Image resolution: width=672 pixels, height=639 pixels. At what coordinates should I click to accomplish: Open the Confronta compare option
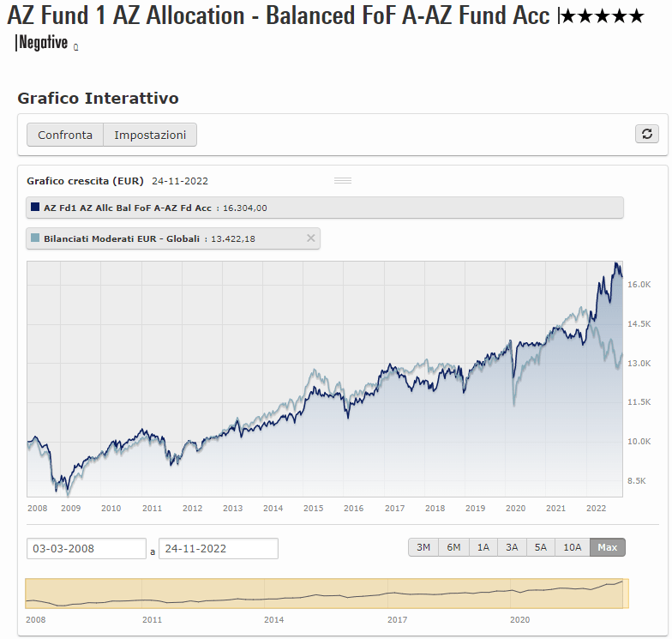click(65, 135)
